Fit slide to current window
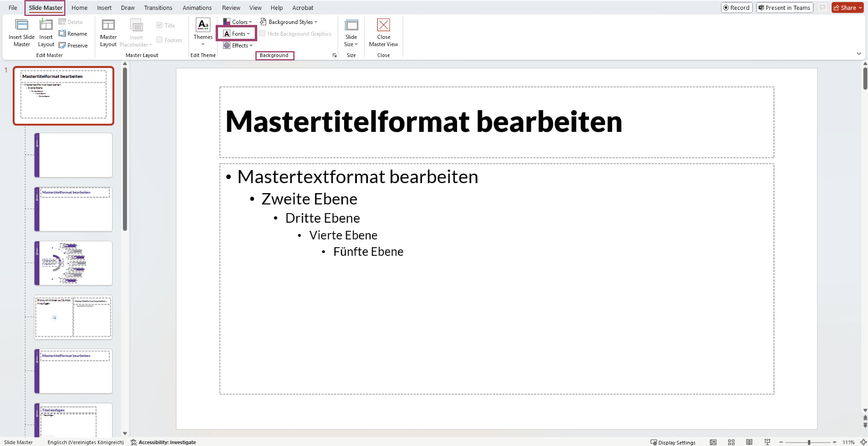 pyautogui.click(x=863, y=442)
